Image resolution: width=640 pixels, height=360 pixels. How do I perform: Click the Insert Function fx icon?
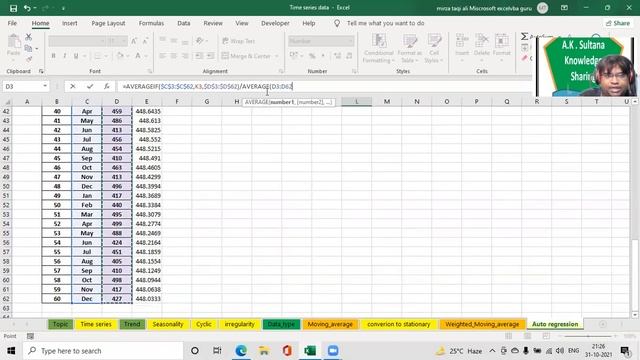pyautogui.click(x=107, y=86)
